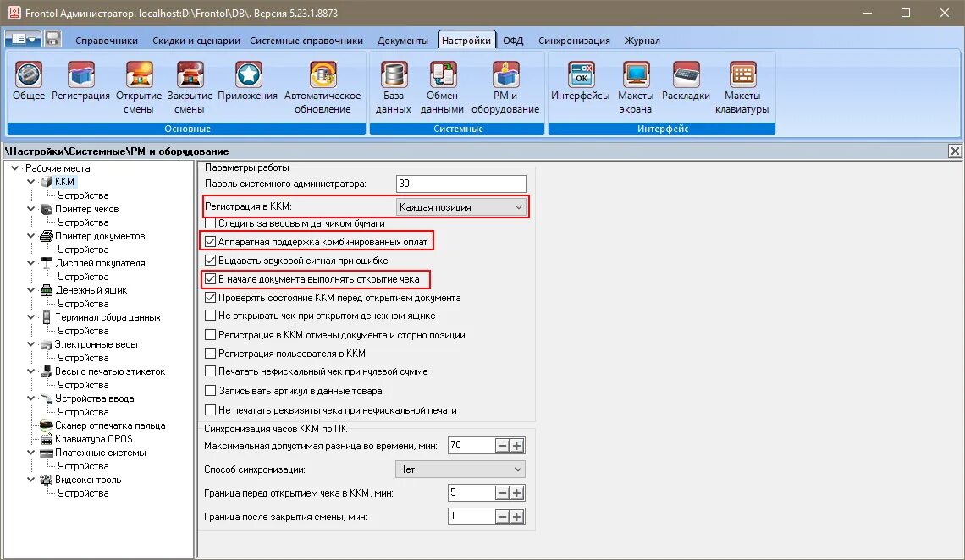Collapse the Денежный ящик branch
The image size is (965, 560).
(30, 290)
